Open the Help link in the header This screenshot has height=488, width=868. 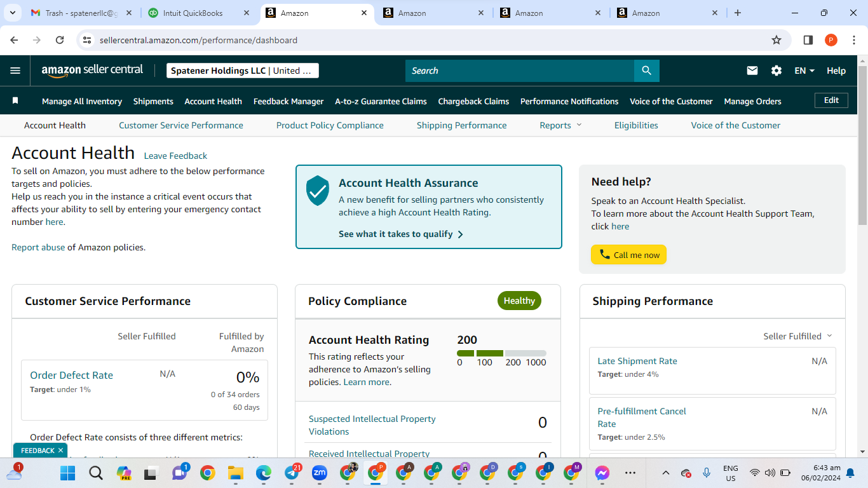(836, 71)
